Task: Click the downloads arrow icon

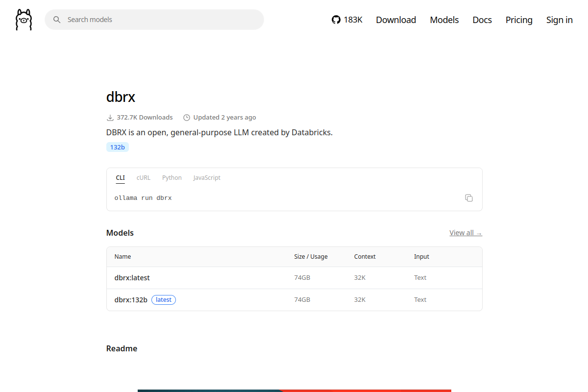Action: coord(110,118)
